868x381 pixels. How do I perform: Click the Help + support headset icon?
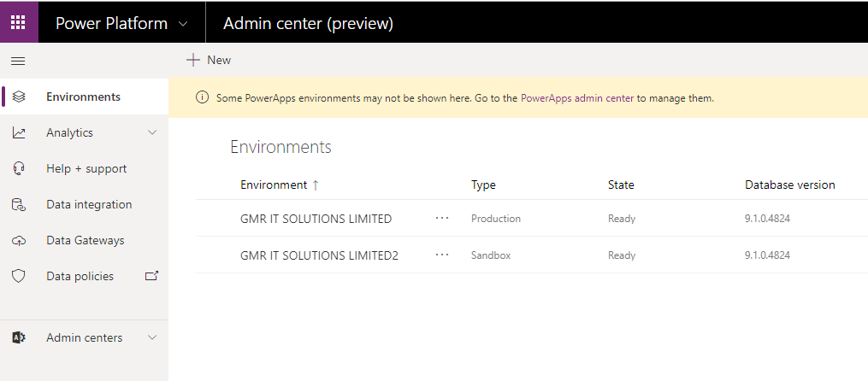click(x=19, y=168)
